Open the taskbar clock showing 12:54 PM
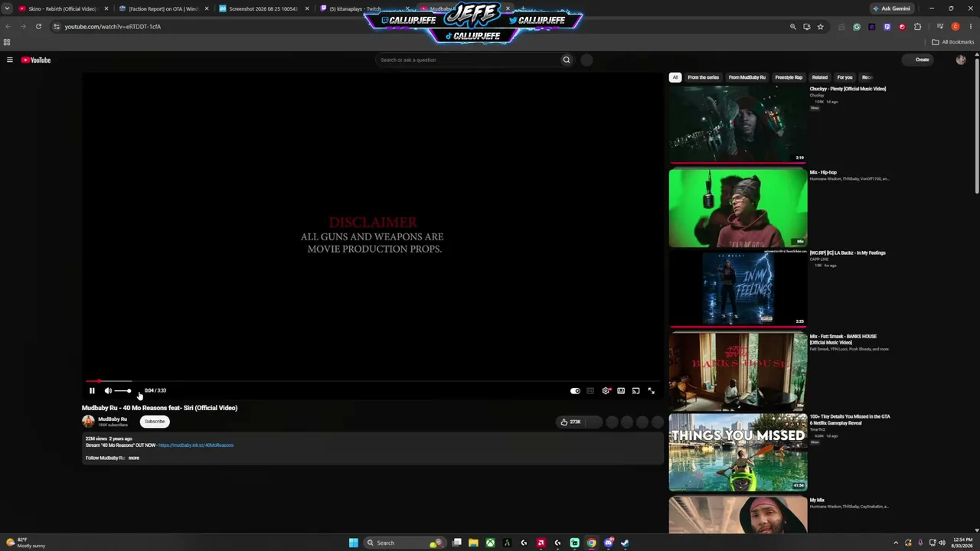 (x=962, y=543)
